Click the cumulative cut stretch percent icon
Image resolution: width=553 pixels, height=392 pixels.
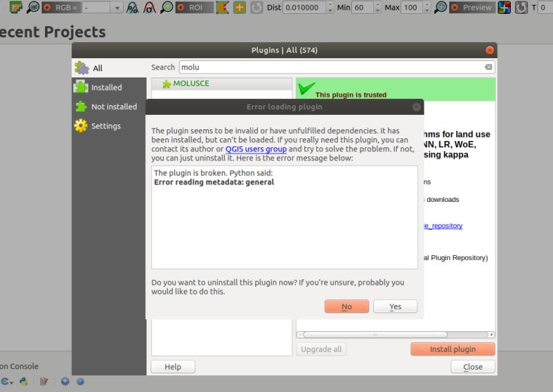click(133, 8)
